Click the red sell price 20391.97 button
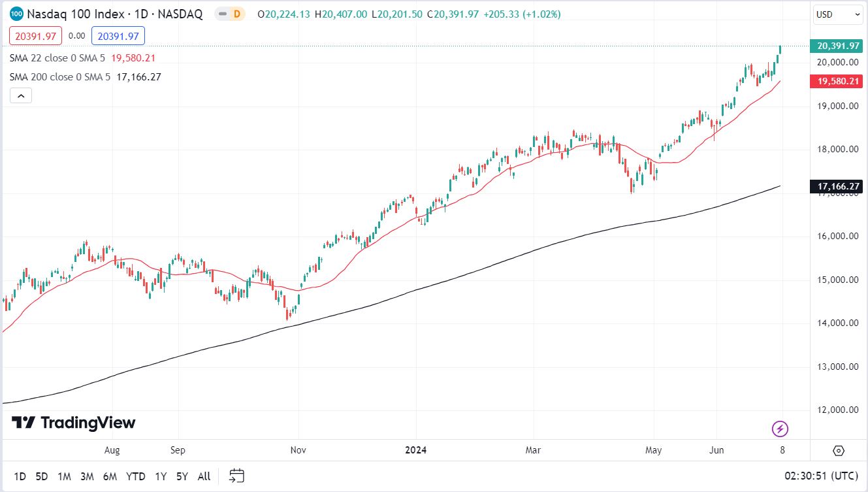Screen dimensions: 868x492 tap(37, 36)
